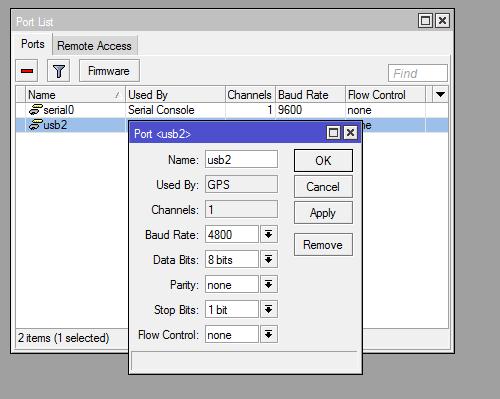
Task: Expand the Flow Control dropdown arrow in dialog
Action: (x=269, y=334)
